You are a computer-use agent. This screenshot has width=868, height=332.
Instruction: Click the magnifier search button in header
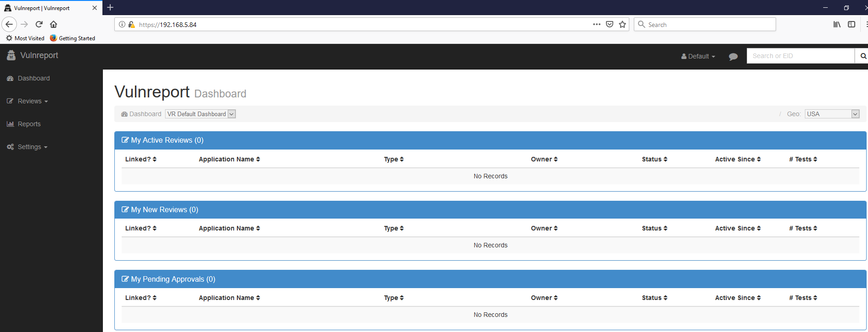tap(863, 56)
